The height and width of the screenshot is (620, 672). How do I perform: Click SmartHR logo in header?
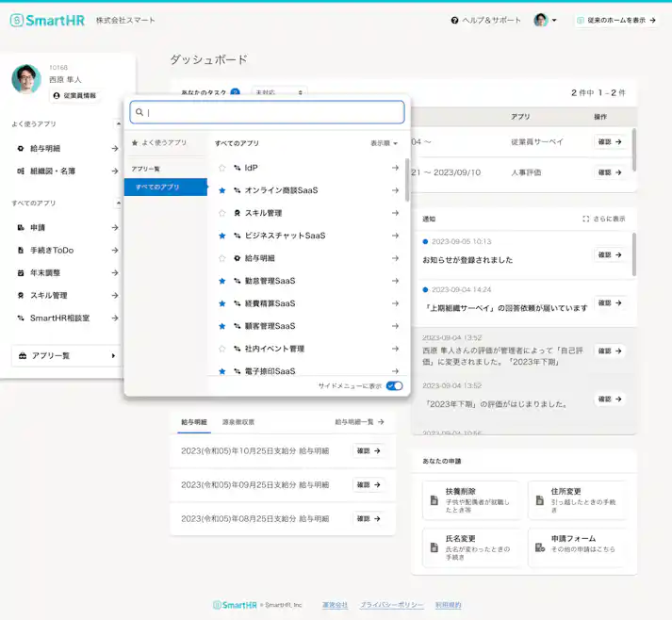coord(47,20)
